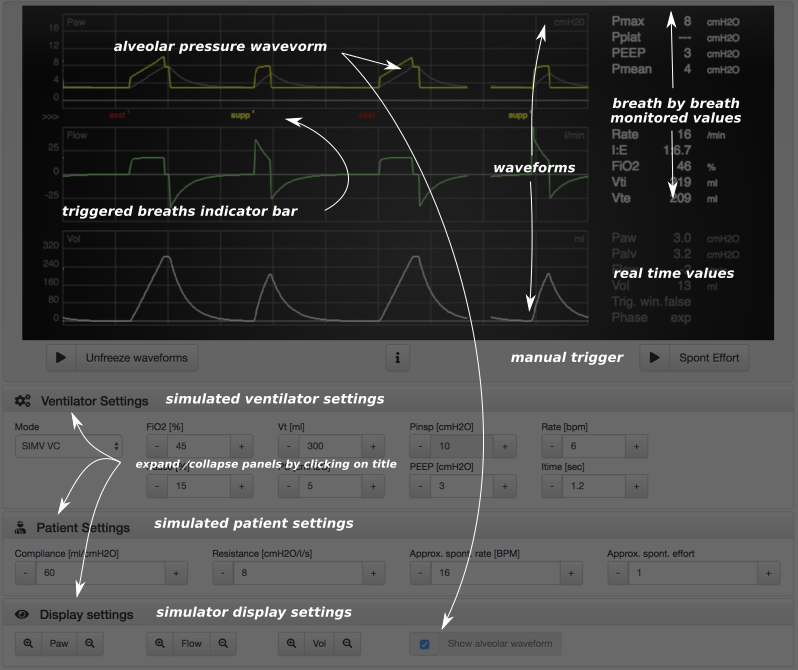
Task: Open the ventilator Mode dropdown
Action: (x=68, y=446)
